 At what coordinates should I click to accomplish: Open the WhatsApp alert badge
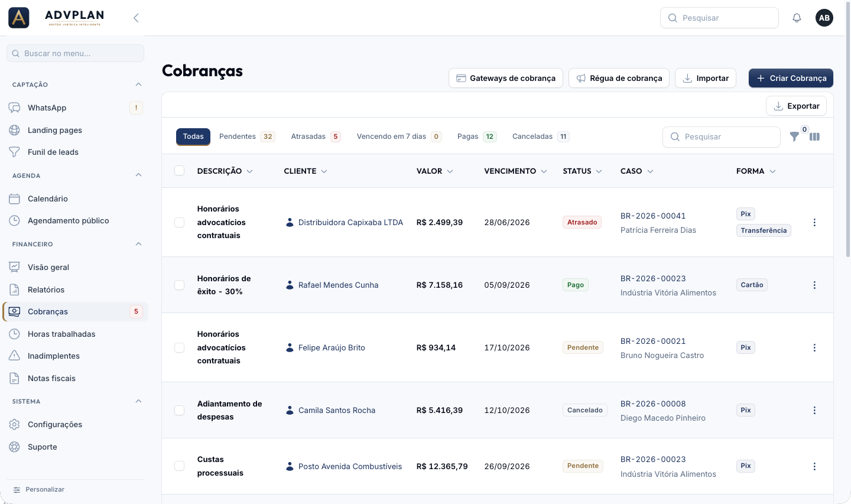(x=136, y=108)
